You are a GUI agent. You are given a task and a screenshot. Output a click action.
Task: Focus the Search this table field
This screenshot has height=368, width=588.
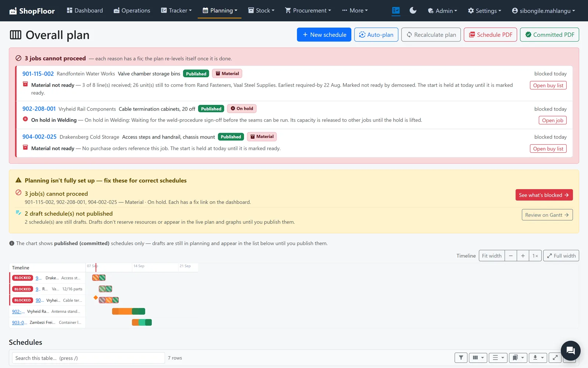(x=88, y=358)
